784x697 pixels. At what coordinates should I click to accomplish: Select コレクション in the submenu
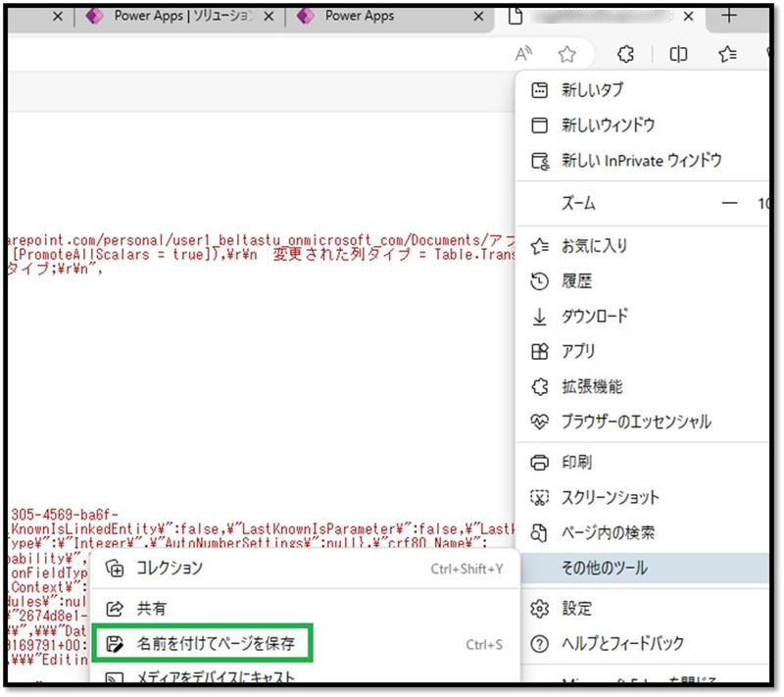(x=305, y=568)
